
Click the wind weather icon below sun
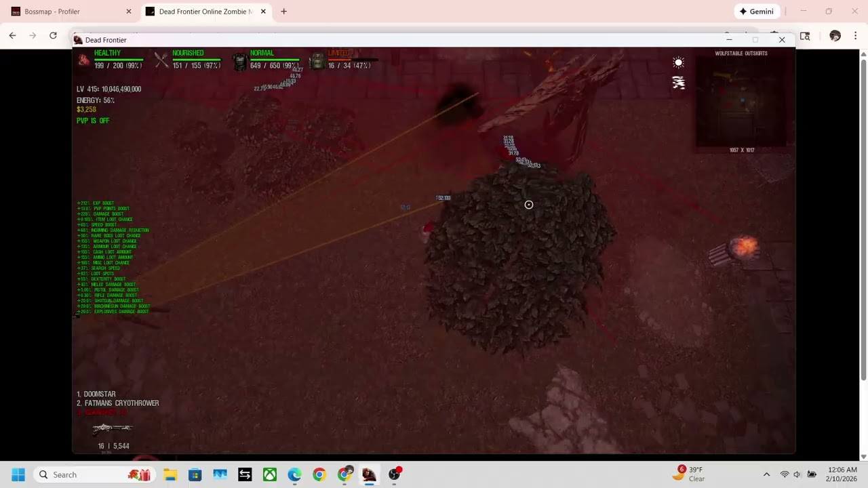click(x=678, y=83)
